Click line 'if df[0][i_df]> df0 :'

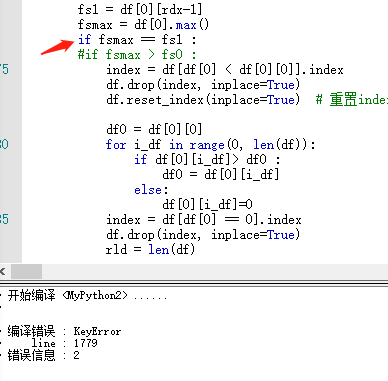[207, 160]
